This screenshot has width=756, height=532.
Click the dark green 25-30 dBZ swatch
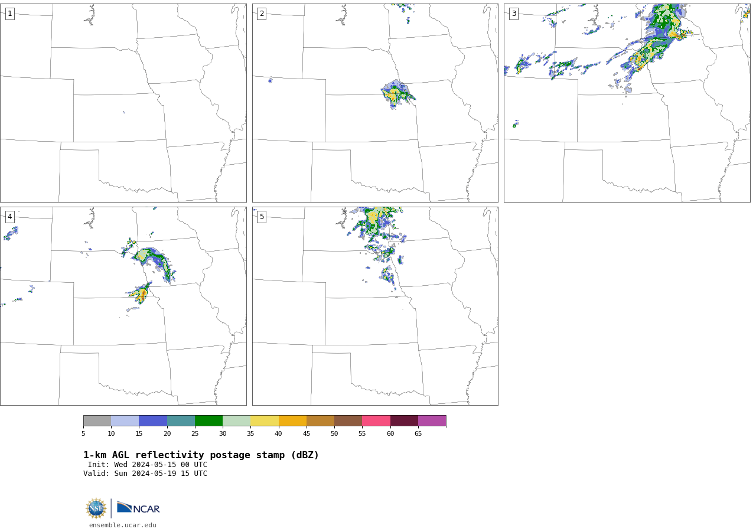point(208,420)
